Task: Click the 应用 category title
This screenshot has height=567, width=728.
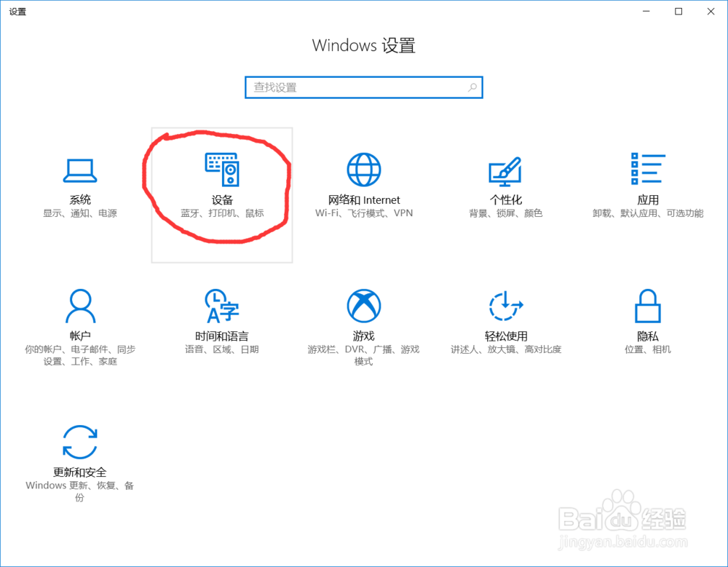Action: coord(648,199)
